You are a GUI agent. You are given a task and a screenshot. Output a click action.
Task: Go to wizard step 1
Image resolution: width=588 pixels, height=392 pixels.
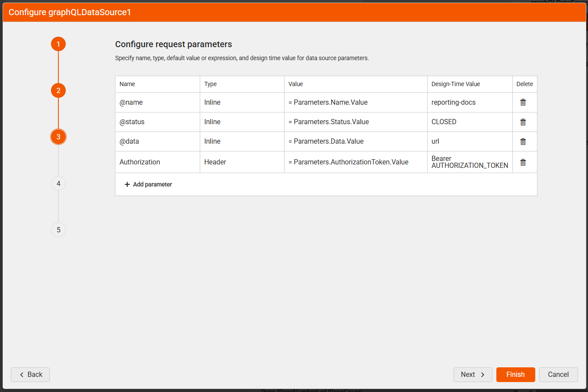[58, 44]
